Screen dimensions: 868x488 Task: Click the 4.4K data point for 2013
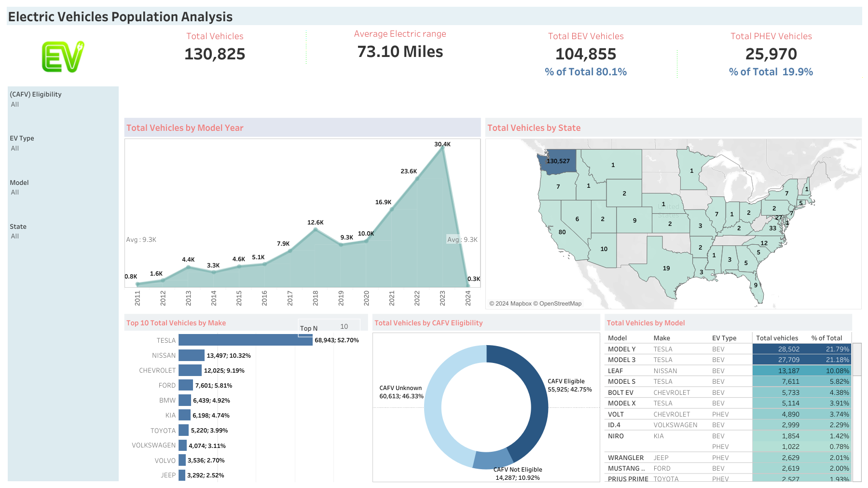(x=188, y=267)
